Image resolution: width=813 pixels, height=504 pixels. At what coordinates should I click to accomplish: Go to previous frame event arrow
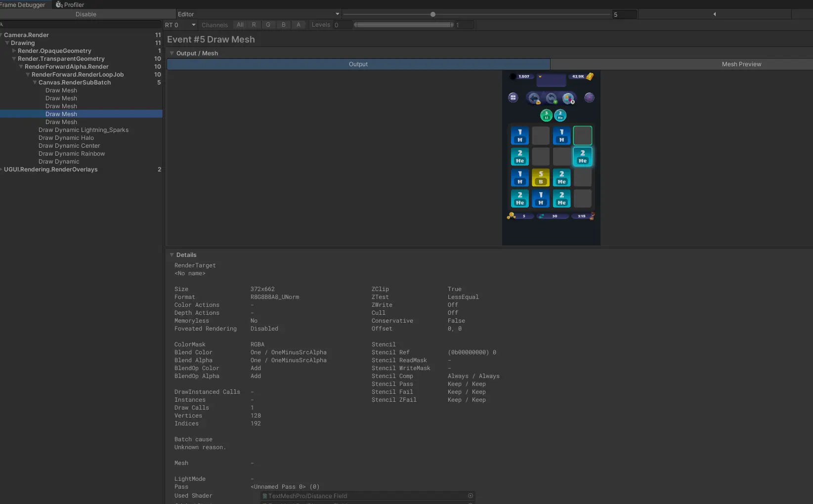point(715,14)
